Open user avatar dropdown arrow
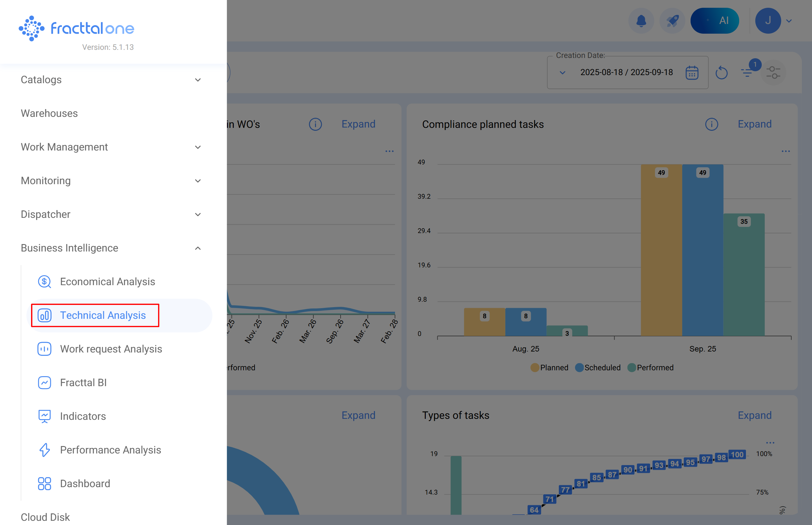This screenshot has width=812, height=525. coord(789,21)
